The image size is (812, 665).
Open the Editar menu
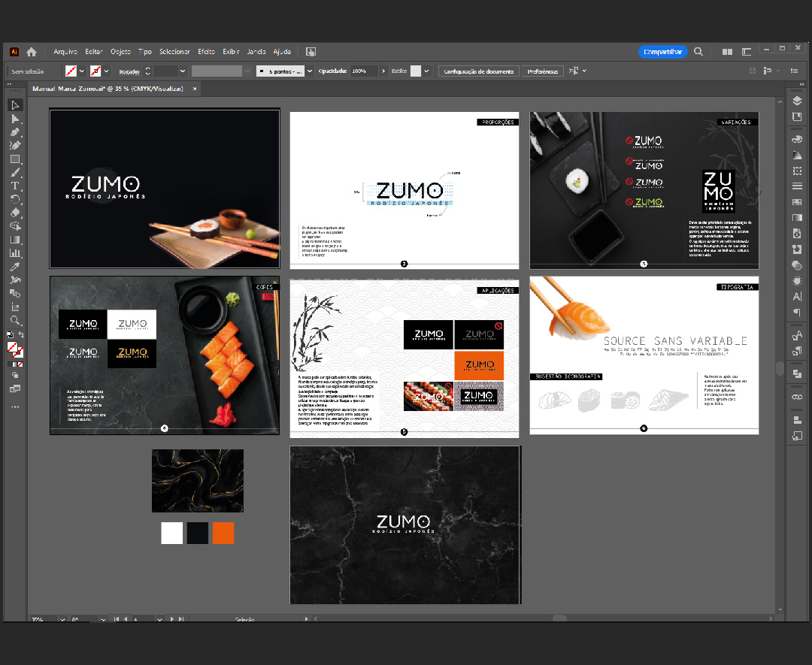click(94, 52)
